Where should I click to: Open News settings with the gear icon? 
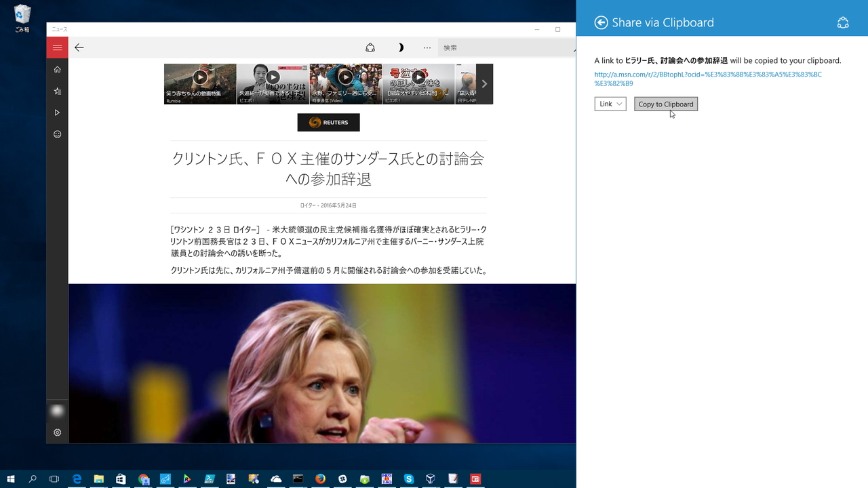[x=57, y=432]
